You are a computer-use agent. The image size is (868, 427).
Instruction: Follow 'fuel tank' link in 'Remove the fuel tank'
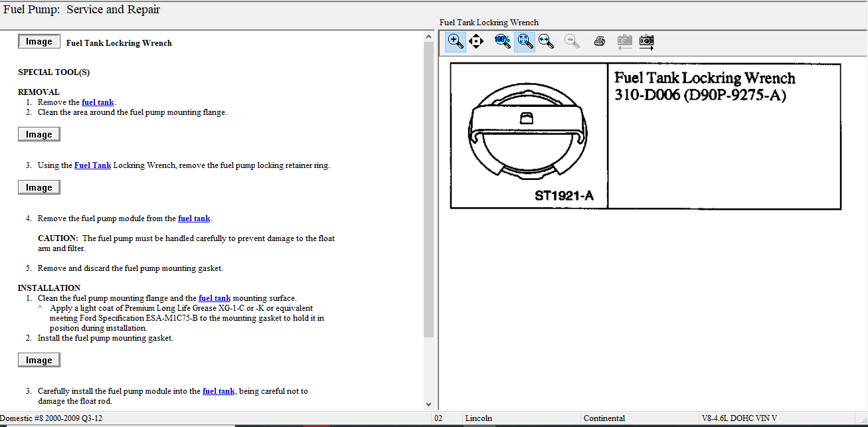tap(98, 102)
